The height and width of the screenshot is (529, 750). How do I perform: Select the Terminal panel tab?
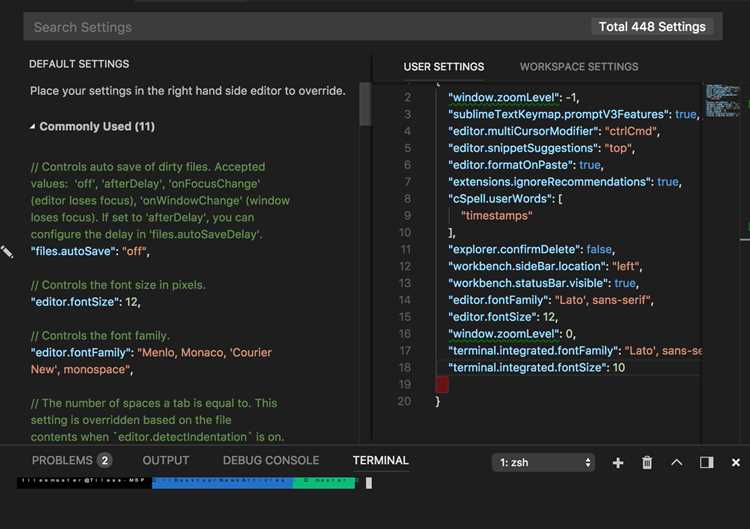pyautogui.click(x=380, y=460)
